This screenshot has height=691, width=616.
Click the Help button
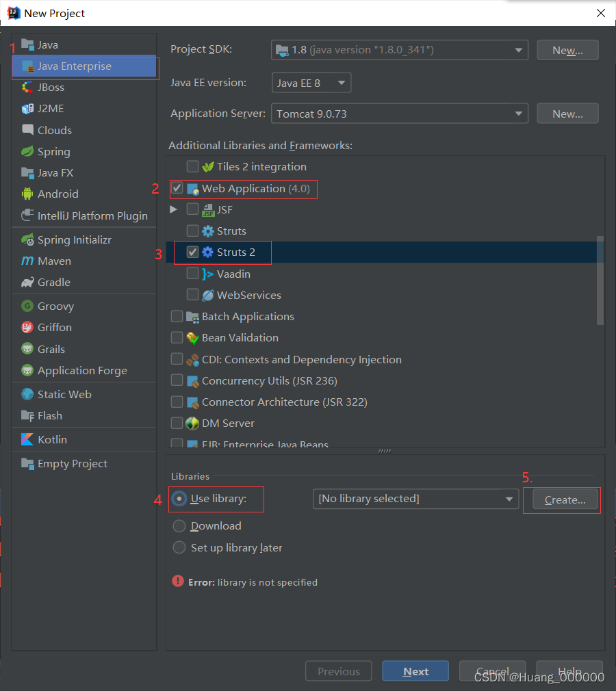(569, 671)
